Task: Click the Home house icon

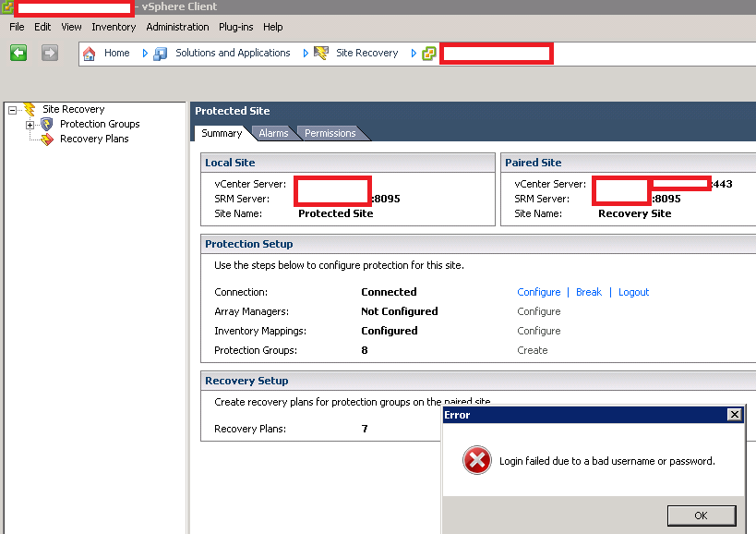Action: pos(90,54)
